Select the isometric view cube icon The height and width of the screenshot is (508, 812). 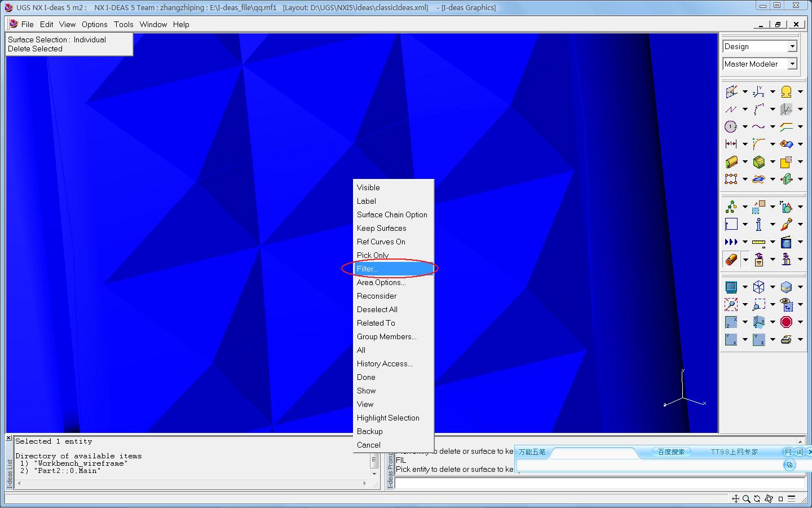tap(759, 322)
